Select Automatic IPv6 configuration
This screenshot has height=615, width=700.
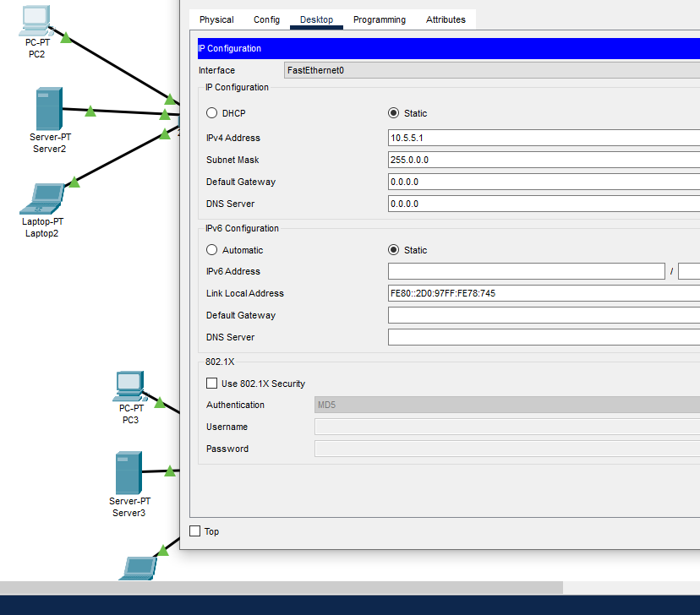pyautogui.click(x=211, y=250)
